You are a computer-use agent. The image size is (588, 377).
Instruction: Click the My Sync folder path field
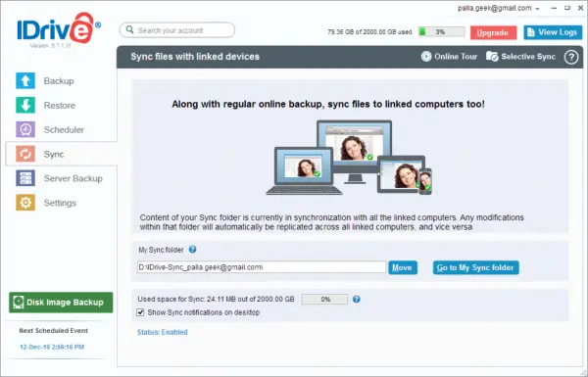point(262,267)
